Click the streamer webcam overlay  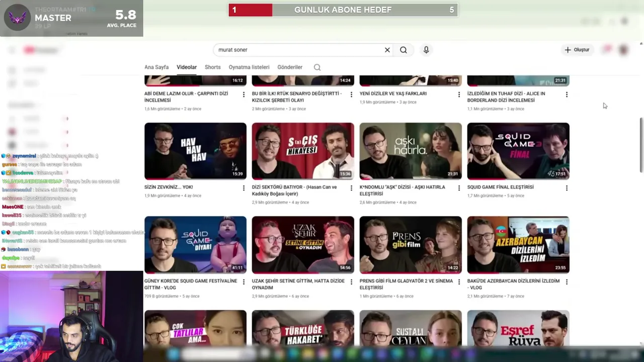pyautogui.click(x=71, y=317)
